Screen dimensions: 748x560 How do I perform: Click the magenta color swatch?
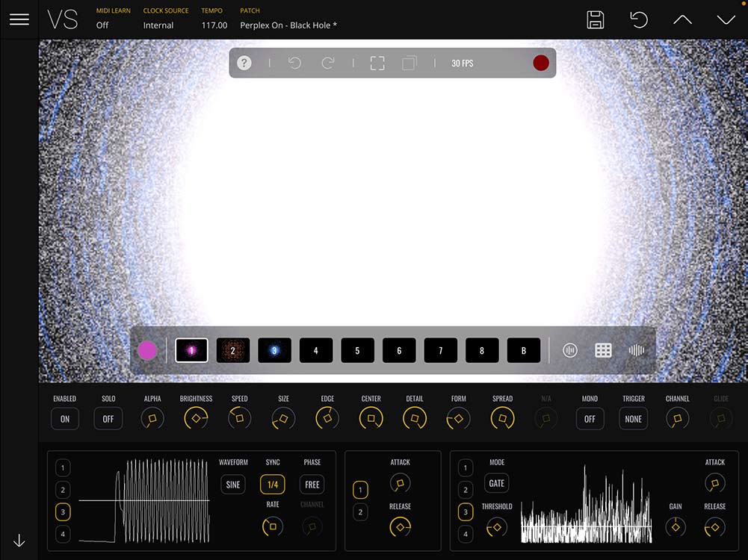coord(148,350)
